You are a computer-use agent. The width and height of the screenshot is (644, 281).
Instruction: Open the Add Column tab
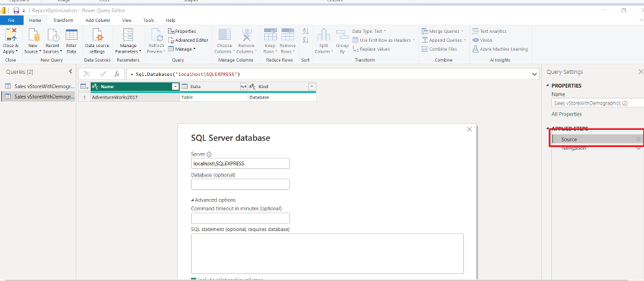[x=97, y=21]
